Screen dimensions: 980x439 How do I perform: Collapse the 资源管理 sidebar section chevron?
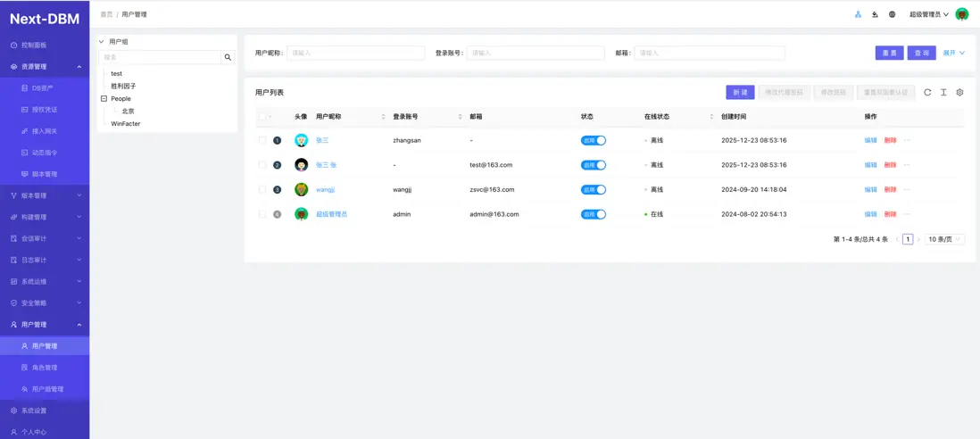79,66
